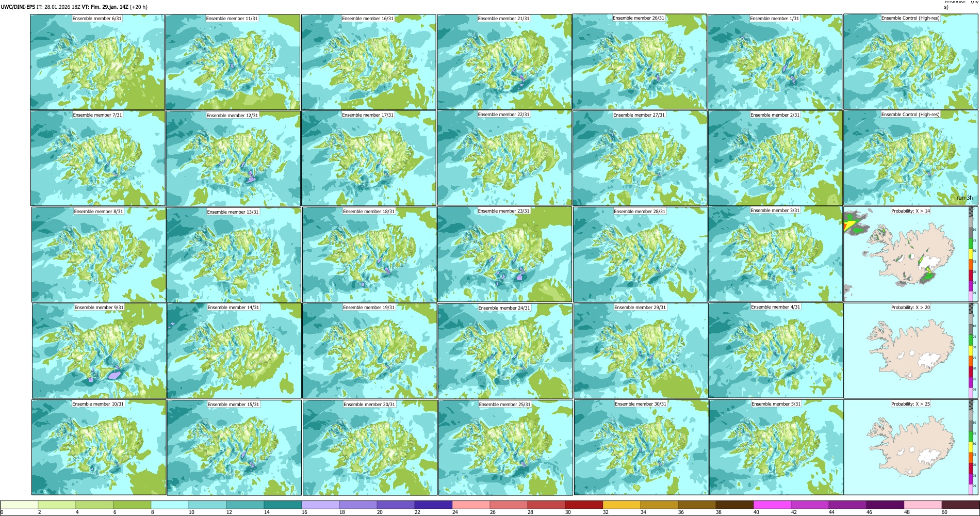Open the Ensemble member 28/31 map

[x=640, y=255]
